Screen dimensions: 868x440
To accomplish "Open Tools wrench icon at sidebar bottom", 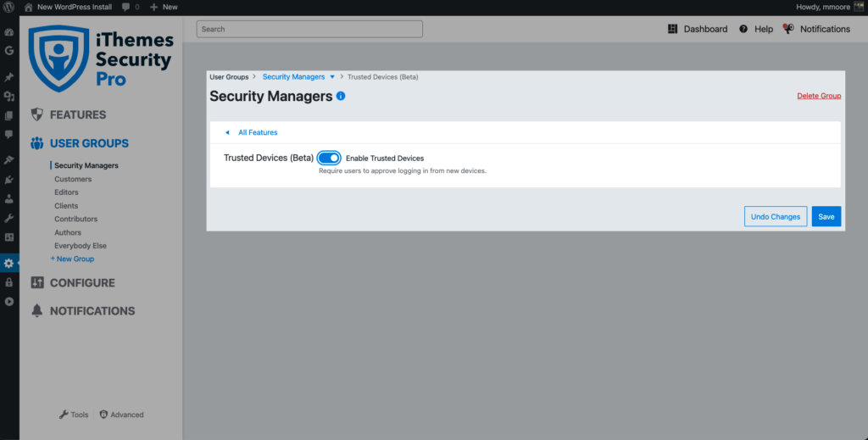I will pyautogui.click(x=64, y=415).
